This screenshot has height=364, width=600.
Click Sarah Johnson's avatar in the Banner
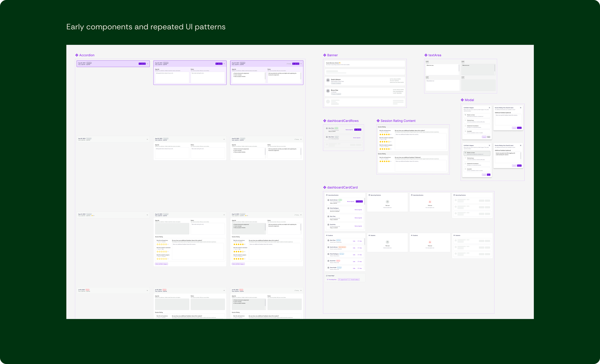coord(328,80)
